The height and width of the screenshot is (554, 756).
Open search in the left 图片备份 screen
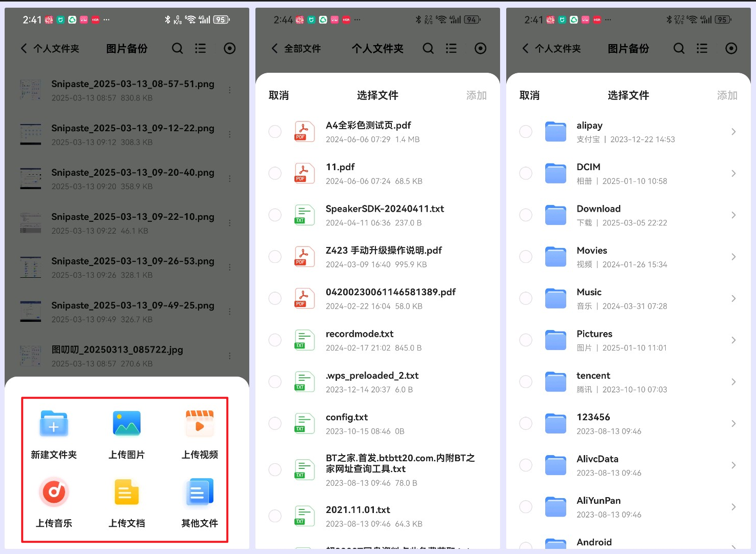point(177,48)
